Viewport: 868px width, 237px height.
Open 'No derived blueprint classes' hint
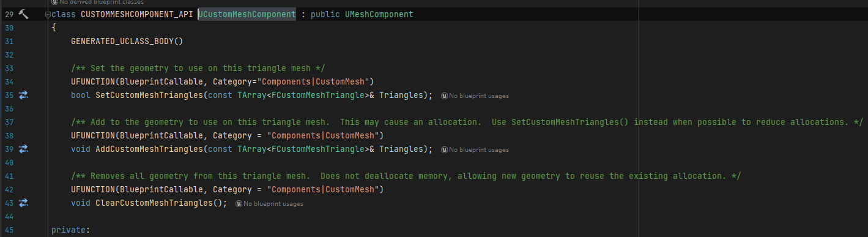[102, 2]
